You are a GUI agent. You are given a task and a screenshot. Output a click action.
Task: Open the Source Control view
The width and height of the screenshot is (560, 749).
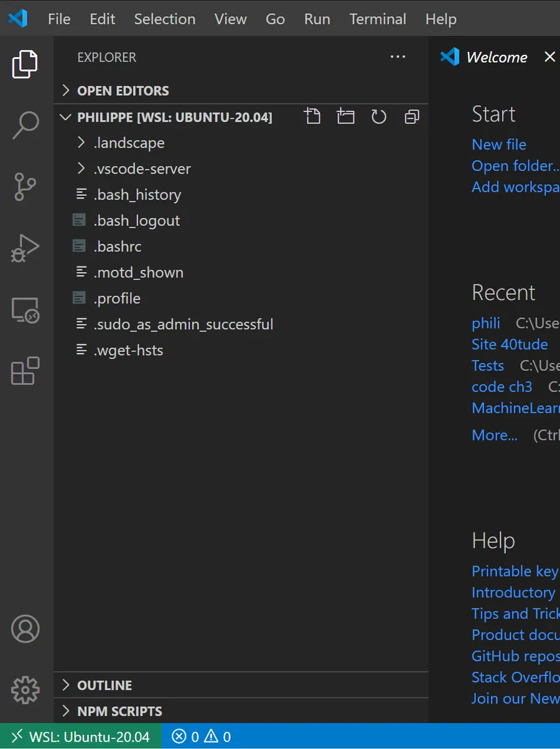26,187
